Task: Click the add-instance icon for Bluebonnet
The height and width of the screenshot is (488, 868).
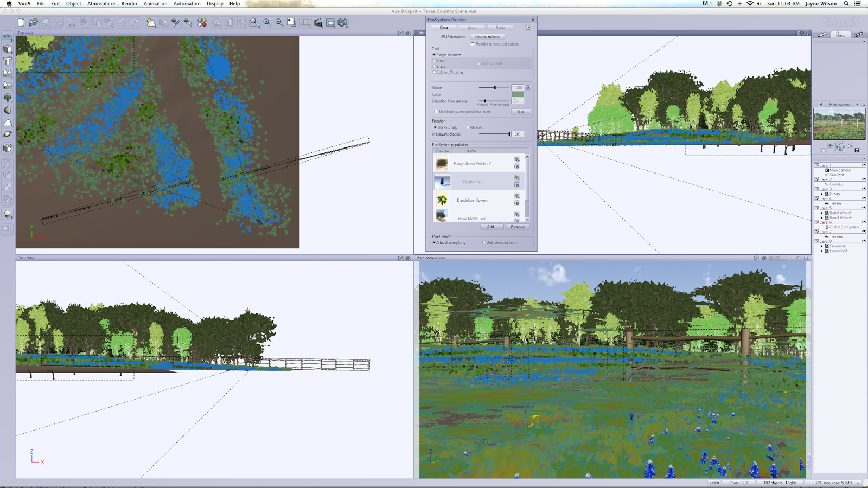Action: point(517,178)
